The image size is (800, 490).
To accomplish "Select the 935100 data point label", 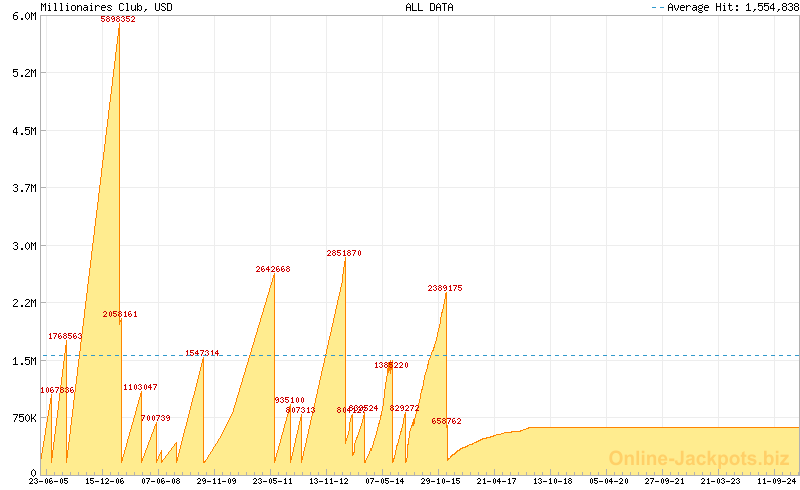I will pos(290,400).
